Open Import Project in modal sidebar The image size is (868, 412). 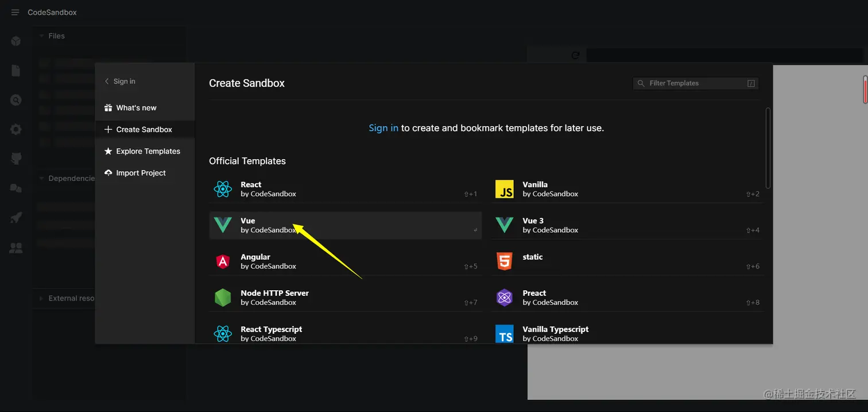145,173
